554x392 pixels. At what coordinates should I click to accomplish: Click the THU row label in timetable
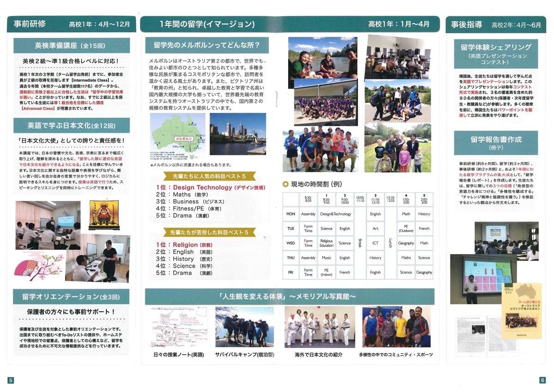[x=291, y=258]
